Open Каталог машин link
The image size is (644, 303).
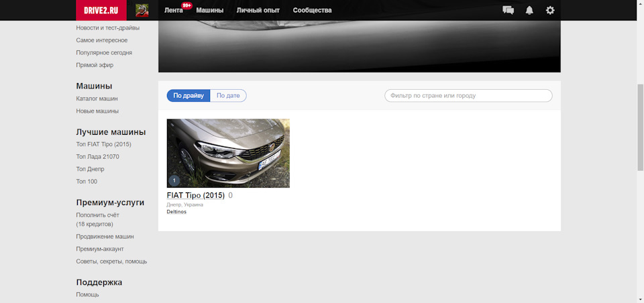pos(97,99)
